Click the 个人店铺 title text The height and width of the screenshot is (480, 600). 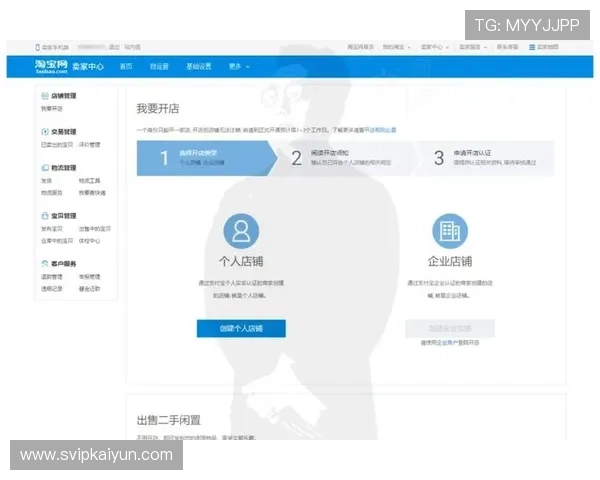click(x=241, y=261)
